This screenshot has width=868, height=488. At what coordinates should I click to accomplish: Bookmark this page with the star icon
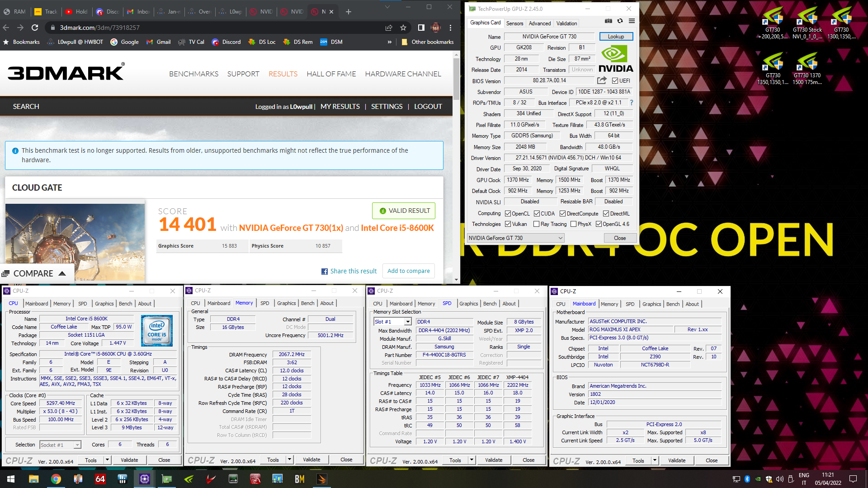tap(403, 28)
